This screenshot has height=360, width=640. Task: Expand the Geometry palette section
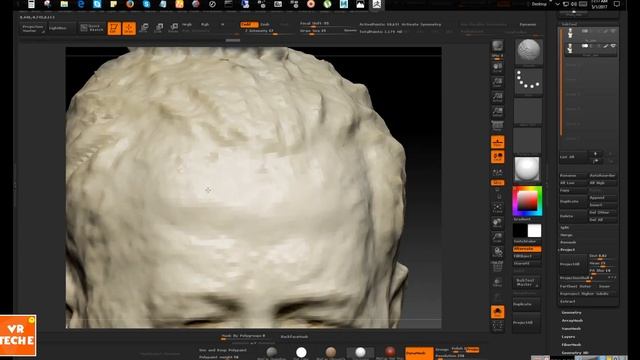pyautogui.click(x=572, y=313)
